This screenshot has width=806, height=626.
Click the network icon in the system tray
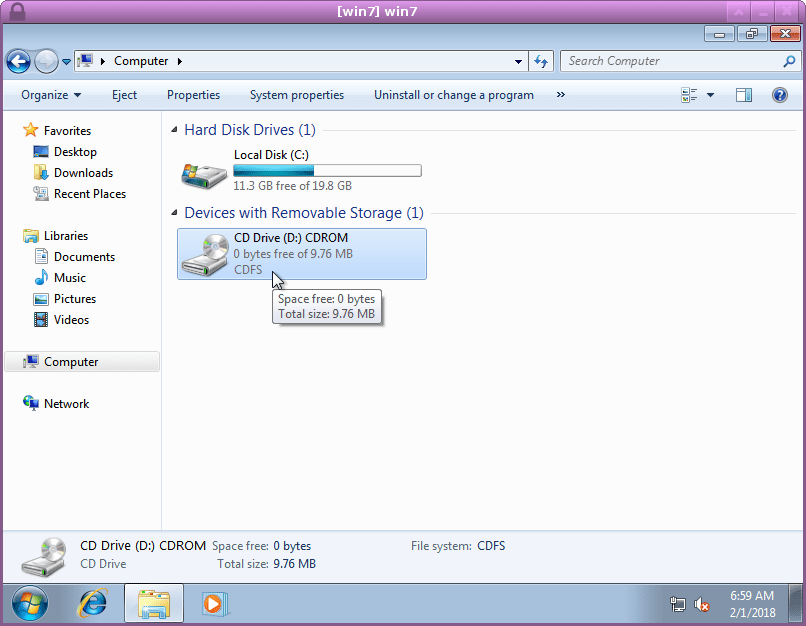pyautogui.click(x=678, y=604)
